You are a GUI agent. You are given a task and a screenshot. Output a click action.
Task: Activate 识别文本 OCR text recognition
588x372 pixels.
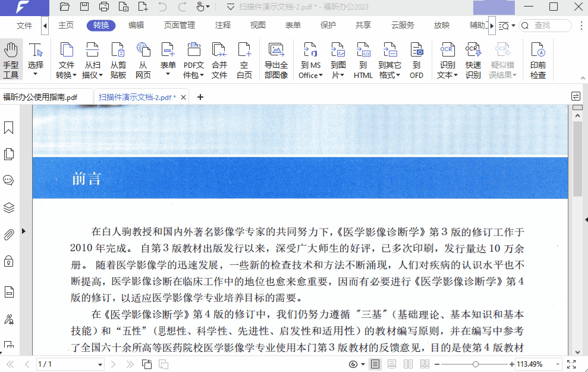coord(446,59)
